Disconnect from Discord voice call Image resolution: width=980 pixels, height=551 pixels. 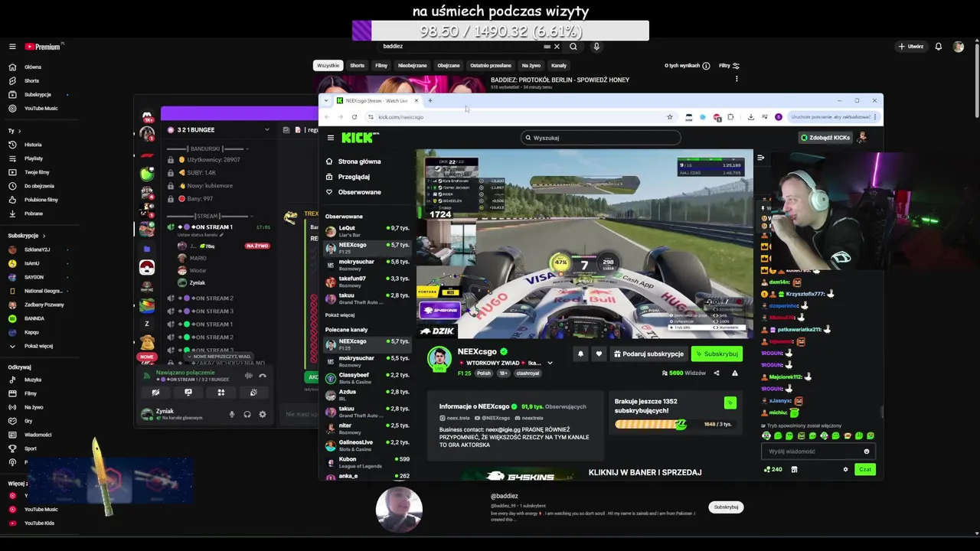(x=263, y=376)
